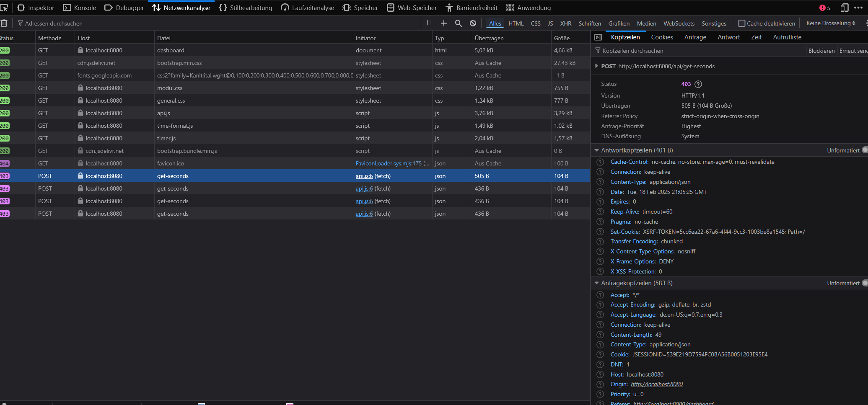Image resolution: width=868 pixels, height=405 pixels.
Task: Open the Keine Drosselung throttling dropdown
Action: tap(831, 23)
